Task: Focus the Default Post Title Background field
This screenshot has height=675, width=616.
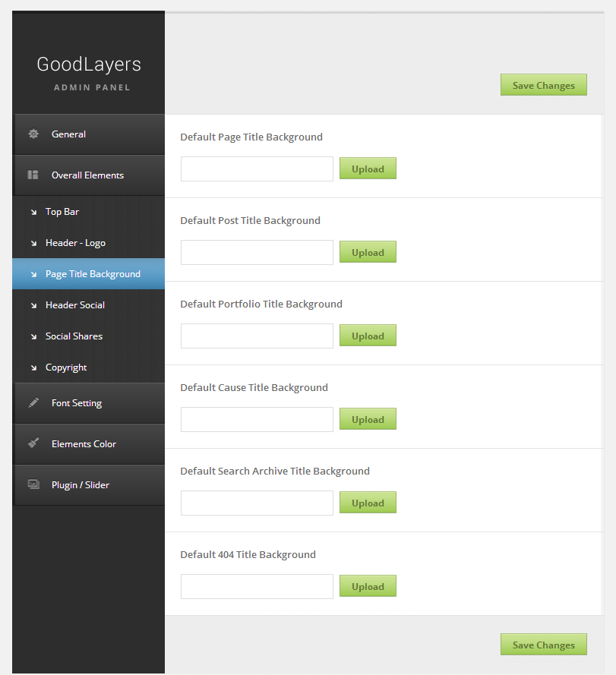Action: click(257, 252)
